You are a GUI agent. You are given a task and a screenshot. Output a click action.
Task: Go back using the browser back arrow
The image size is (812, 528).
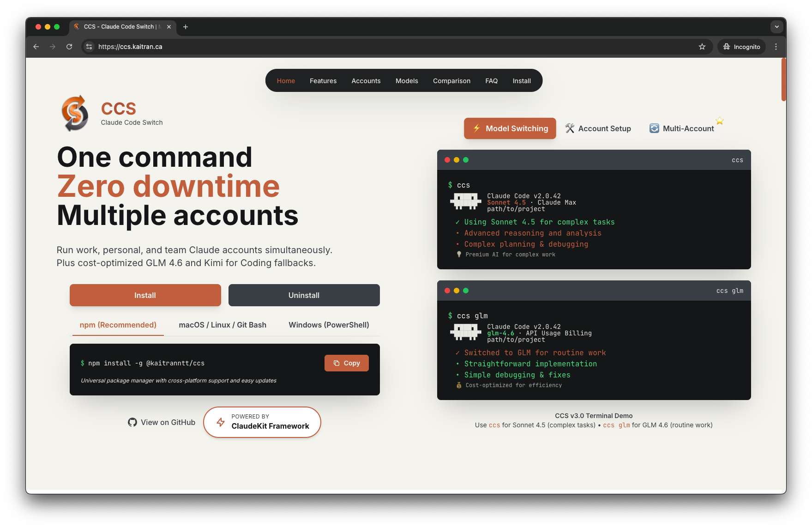[36, 47]
